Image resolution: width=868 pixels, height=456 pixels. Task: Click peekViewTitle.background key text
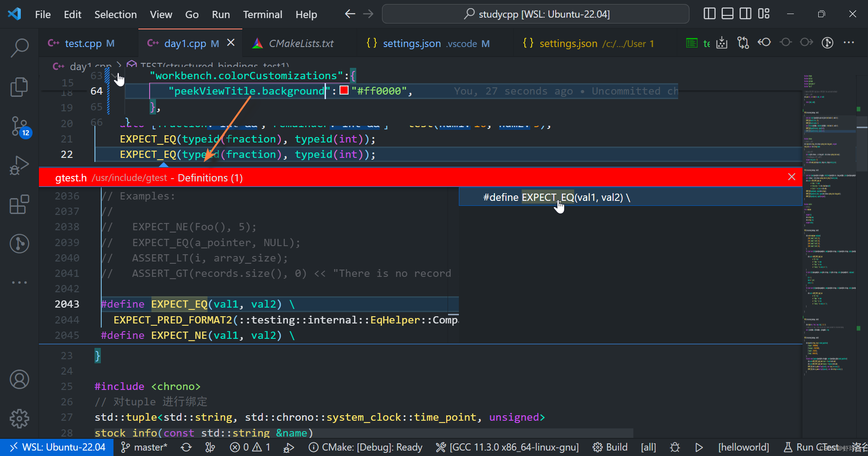250,91
